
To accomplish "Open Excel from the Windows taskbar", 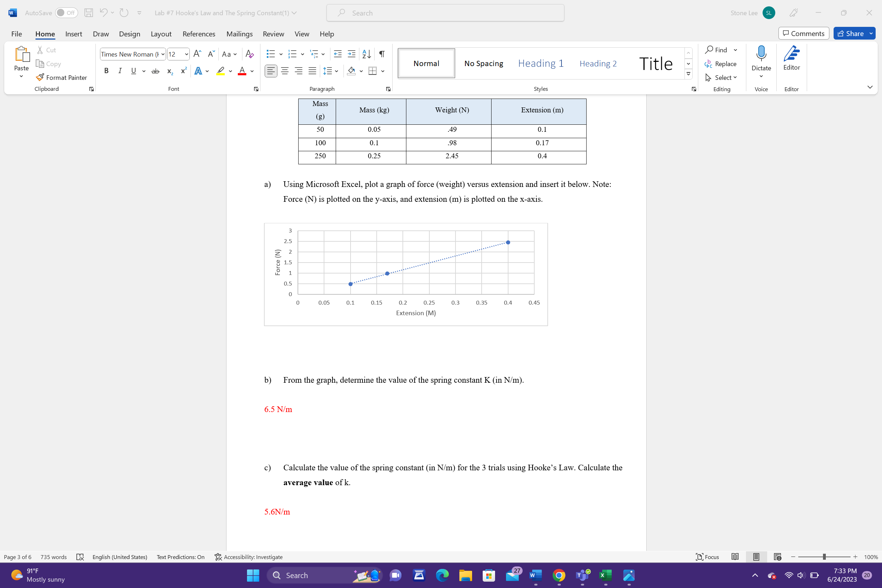I will (x=605, y=575).
